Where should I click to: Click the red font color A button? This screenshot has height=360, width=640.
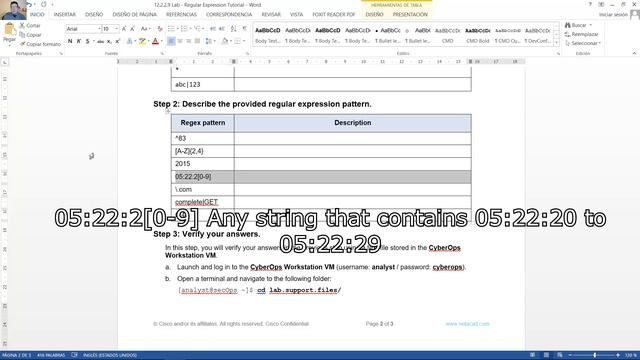155,41
